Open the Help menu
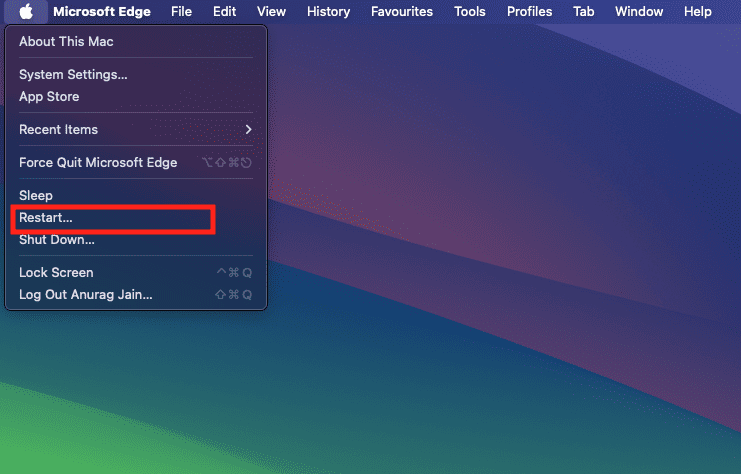This screenshot has height=474, width=741. click(698, 11)
